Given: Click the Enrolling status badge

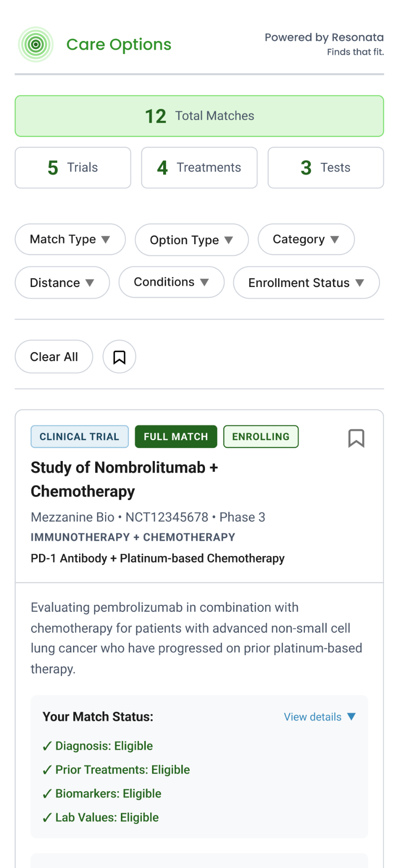Looking at the screenshot, I should coord(261,437).
